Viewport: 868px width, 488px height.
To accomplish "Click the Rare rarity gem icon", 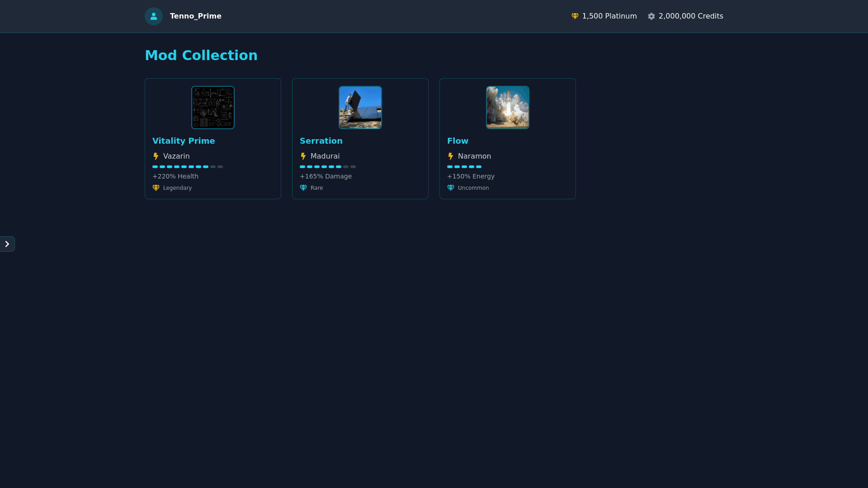I will point(303,188).
